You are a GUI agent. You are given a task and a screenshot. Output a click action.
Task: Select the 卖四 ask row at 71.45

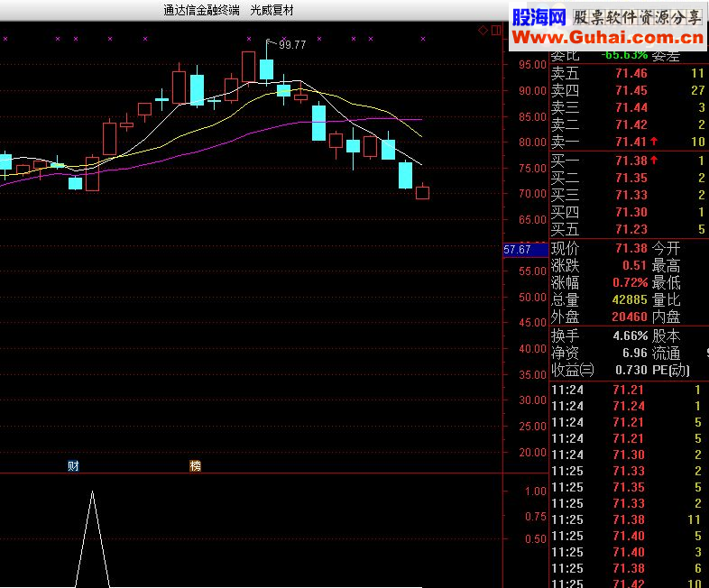tap(629, 90)
